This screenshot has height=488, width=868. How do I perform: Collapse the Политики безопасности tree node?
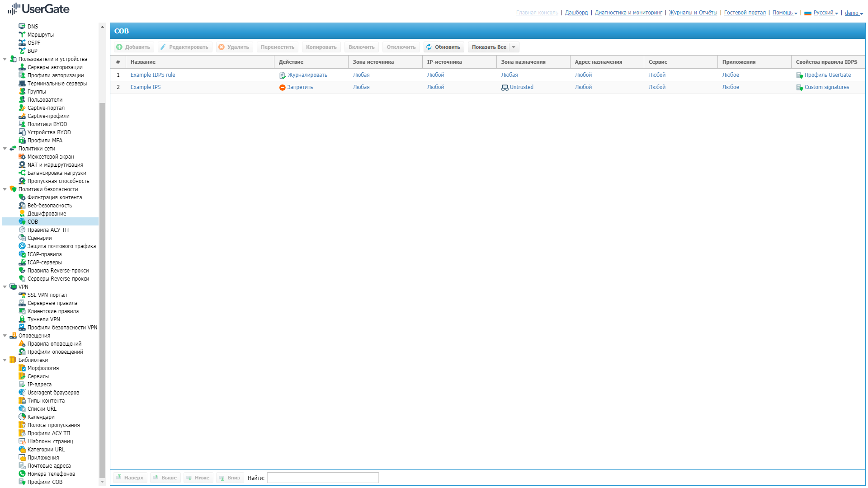[5, 189]
